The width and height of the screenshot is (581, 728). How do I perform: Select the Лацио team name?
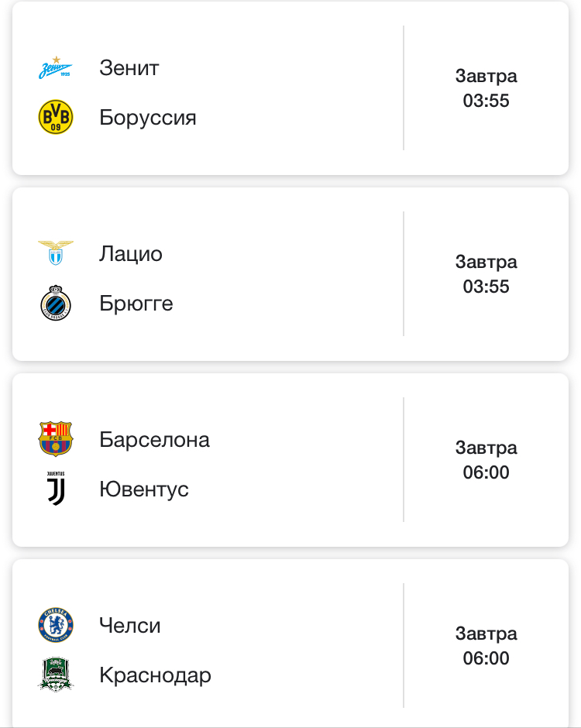[x=131, y=254]
